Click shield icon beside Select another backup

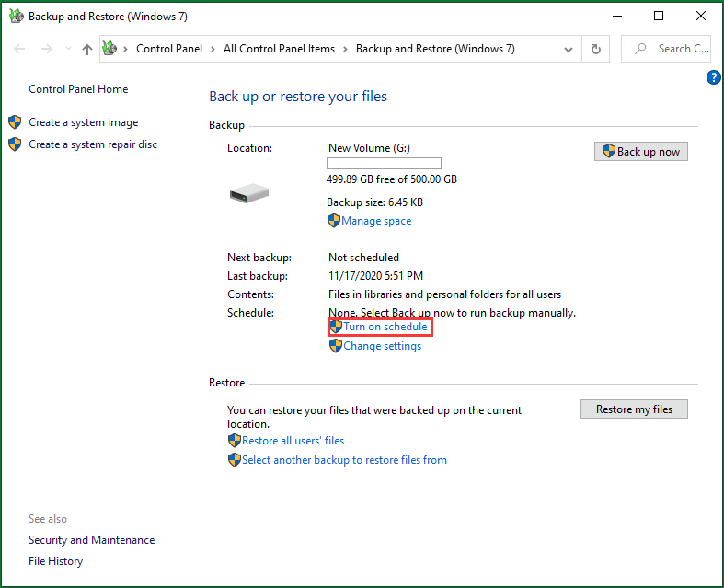click(x=235, y=460)
